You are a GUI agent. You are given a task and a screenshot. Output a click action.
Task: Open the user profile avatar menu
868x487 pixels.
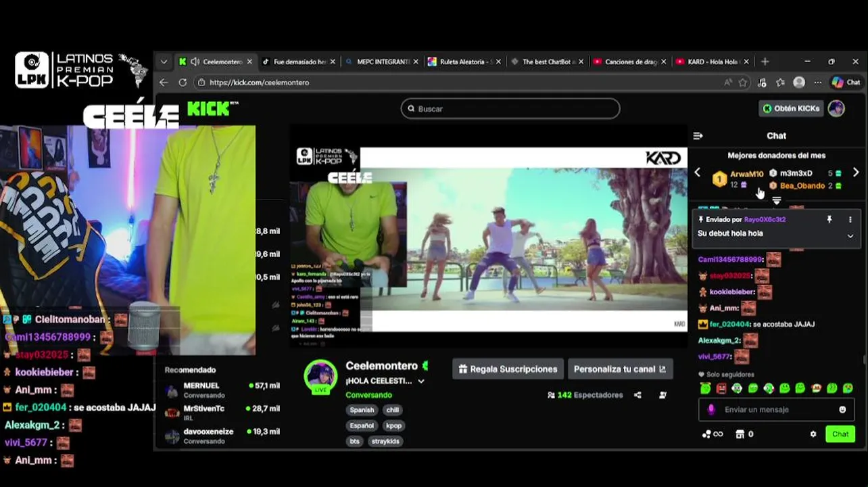click(836, 108)
